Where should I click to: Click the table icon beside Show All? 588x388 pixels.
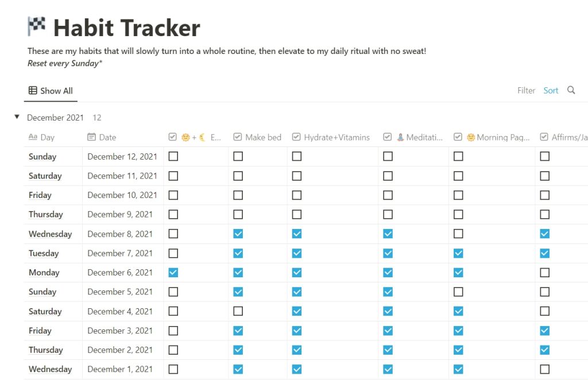pyautogui.click(x=33, y=90)
